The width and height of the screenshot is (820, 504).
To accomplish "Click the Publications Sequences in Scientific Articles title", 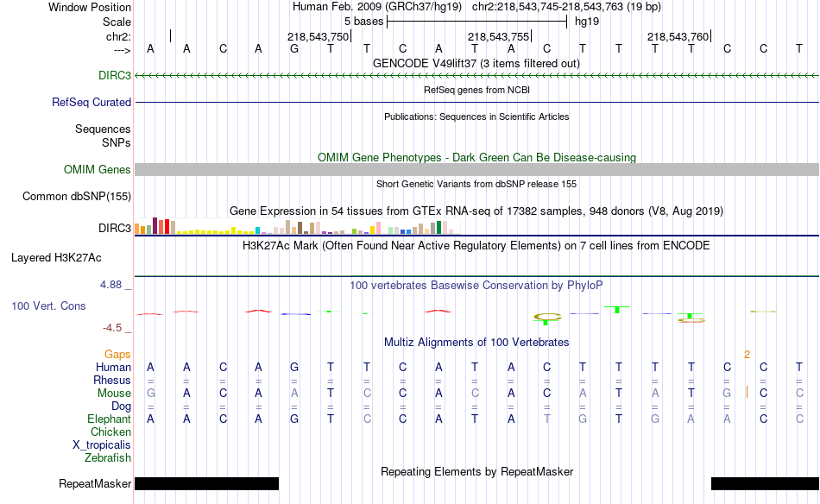I will (476, 117).
